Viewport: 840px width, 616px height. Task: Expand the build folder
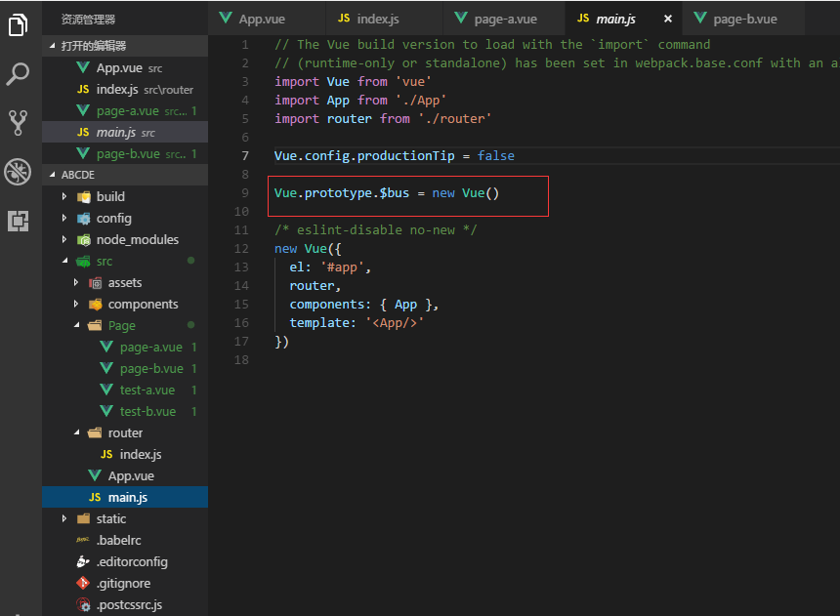pyautogui.click(x=109, y=196)
